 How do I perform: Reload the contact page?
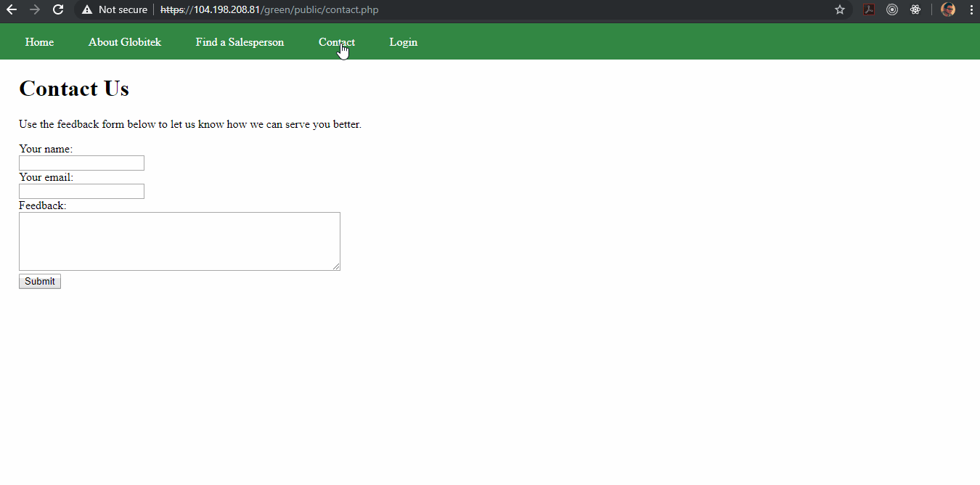[x=57, y=10]
